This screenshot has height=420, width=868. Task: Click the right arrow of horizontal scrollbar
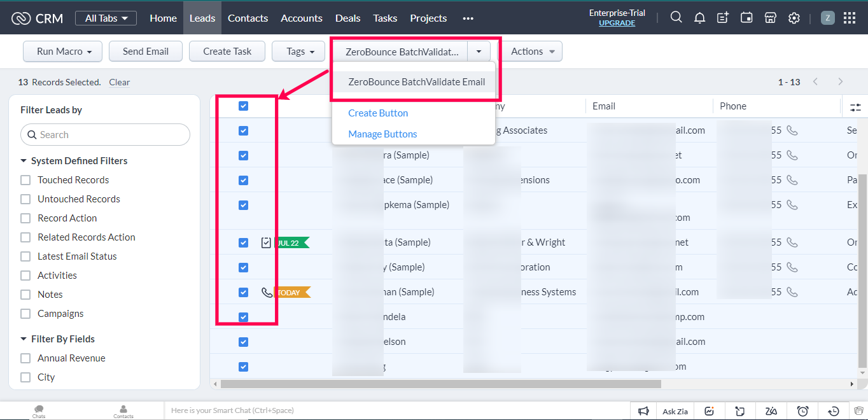click(853, 384)
